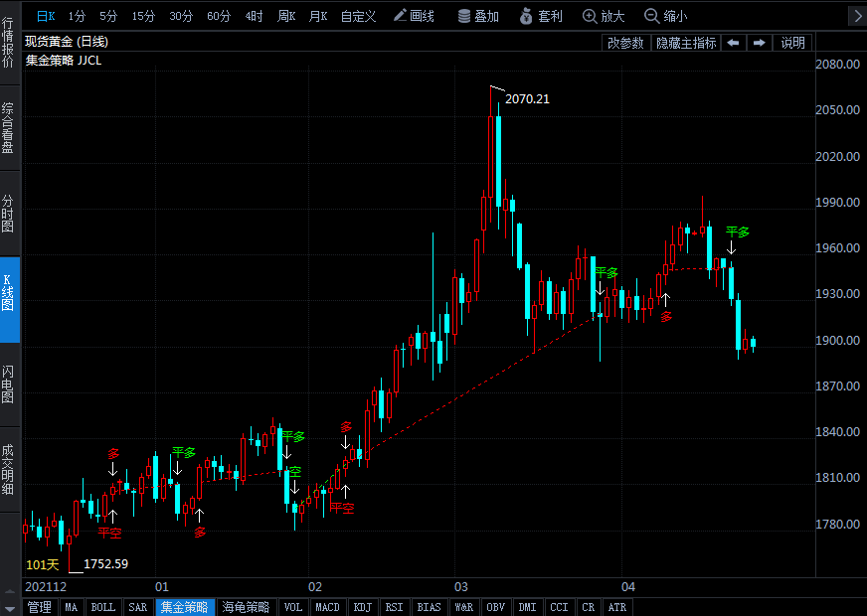
Task: Show the DMI sub-indicator
Action: 528,607
